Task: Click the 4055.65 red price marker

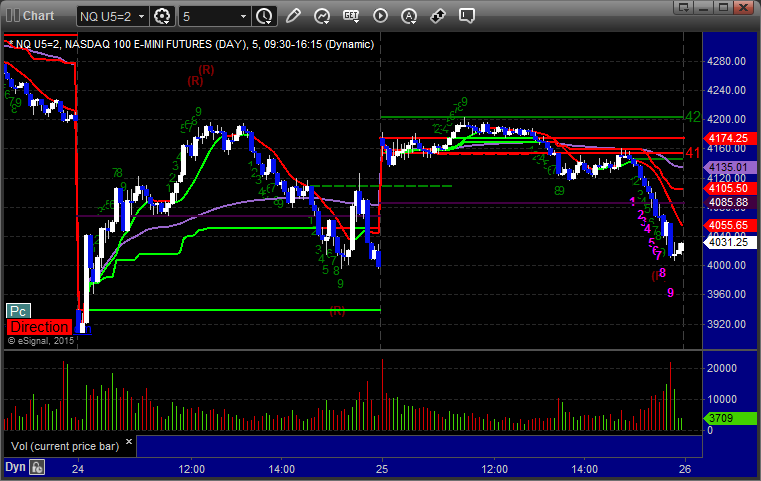Action: click(x=730, y=225)
